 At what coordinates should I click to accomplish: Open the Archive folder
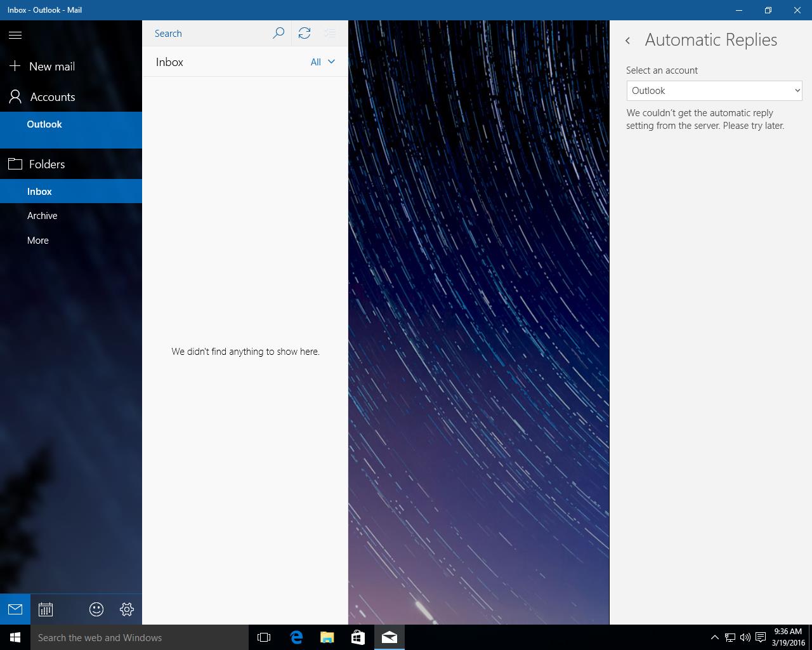coord(71,216)
